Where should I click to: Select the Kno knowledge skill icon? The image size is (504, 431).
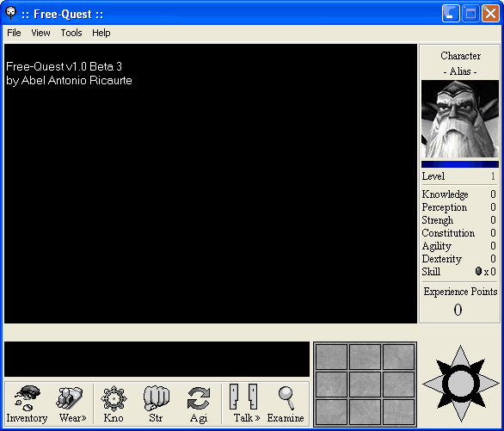[114, 403]
